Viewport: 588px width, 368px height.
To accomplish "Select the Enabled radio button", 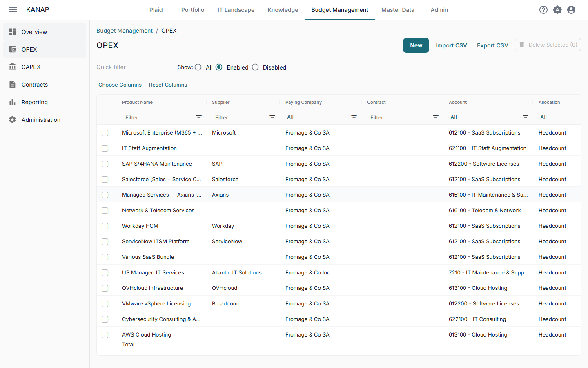I will (219, 67).
